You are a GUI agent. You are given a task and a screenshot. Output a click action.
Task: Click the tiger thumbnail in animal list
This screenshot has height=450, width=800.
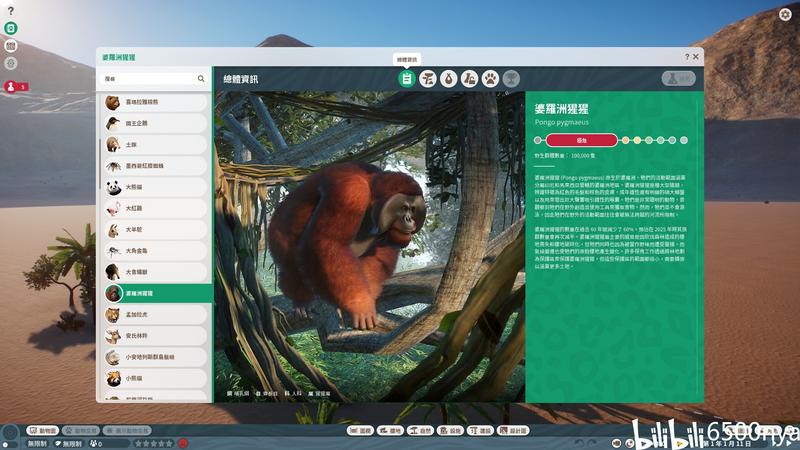pyautogui.click(x=113, y=315)
